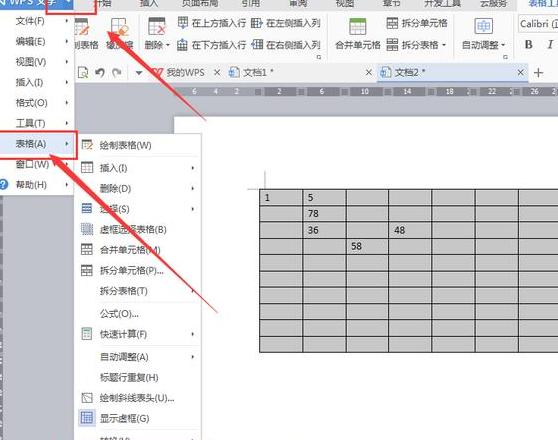Toggle Italic formatting button

click(x=550, y=44)
